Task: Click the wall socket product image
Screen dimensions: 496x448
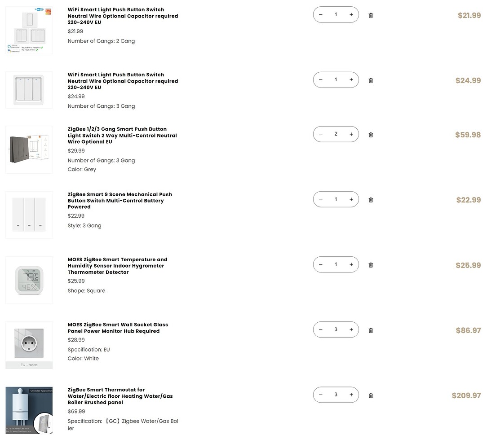Action: pos(29,344)
